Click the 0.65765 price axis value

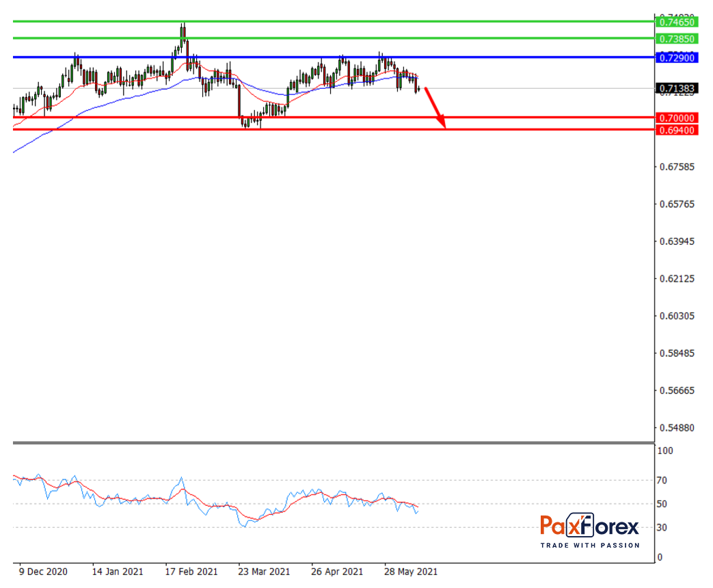click(677, 204)
